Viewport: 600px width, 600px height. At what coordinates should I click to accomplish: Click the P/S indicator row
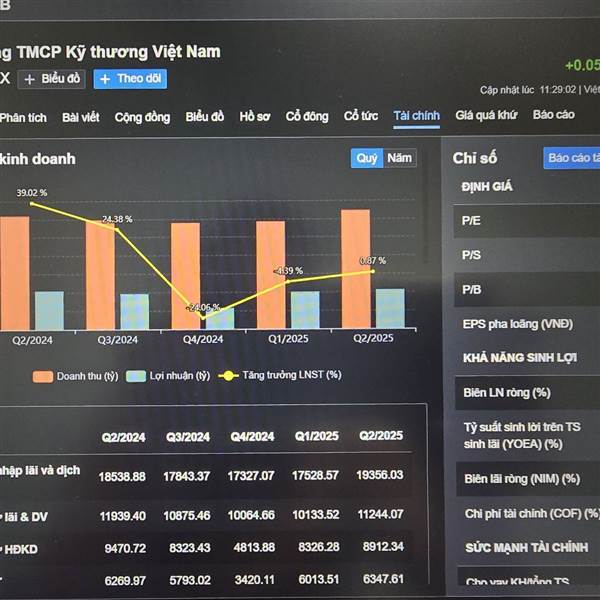click(x=527, y=255)
